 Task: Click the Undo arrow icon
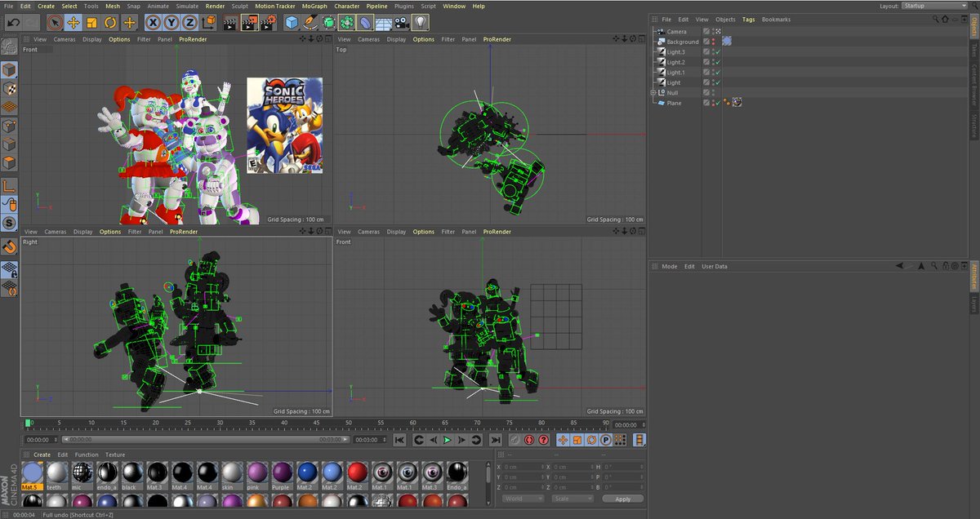[13, 22]
